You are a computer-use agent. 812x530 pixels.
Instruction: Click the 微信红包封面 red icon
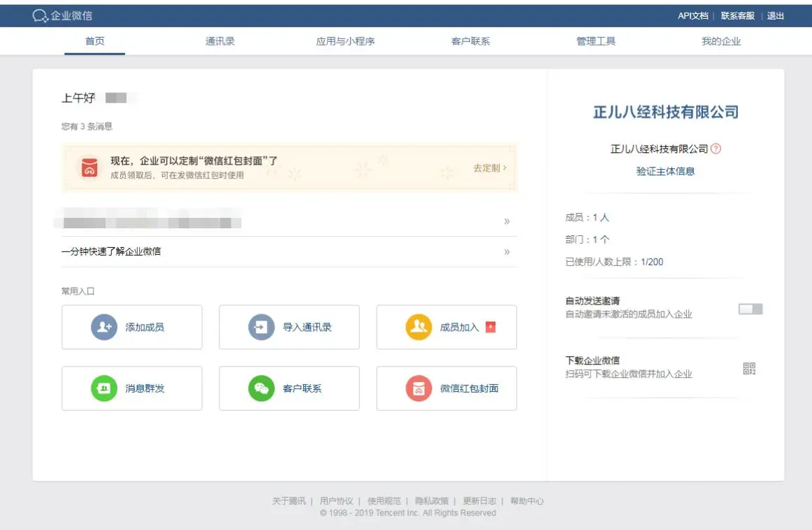pos(419,388)
